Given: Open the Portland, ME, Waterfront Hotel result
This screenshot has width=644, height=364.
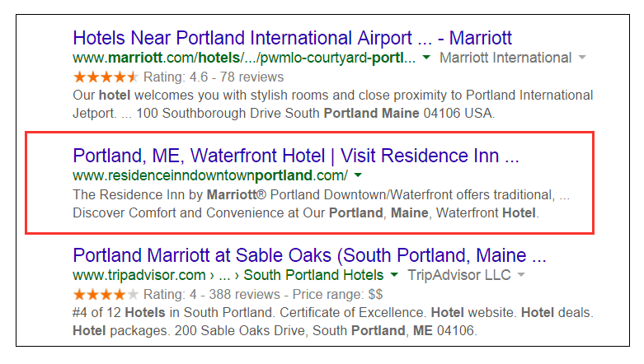Looking at the screenshot, I should pos(296,156).
